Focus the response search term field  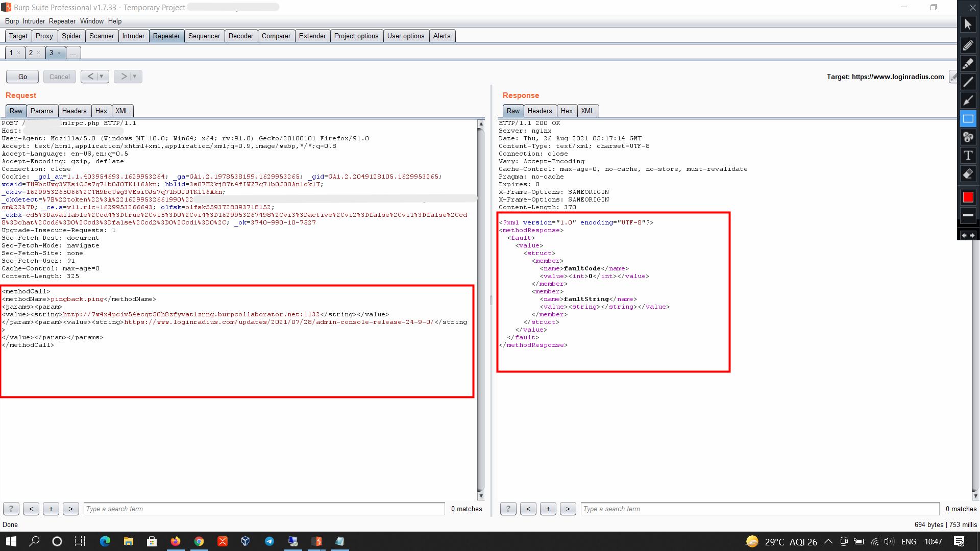[x=760, y=509]
